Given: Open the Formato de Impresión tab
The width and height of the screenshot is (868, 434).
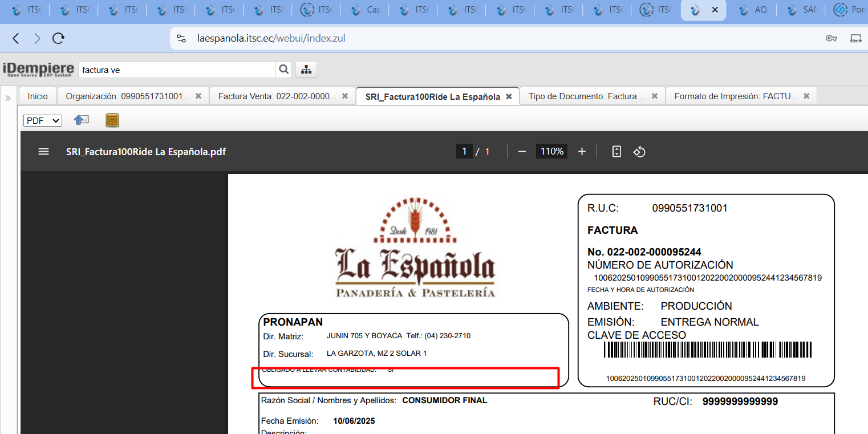Looking at the screenshot, I should 735,96.
